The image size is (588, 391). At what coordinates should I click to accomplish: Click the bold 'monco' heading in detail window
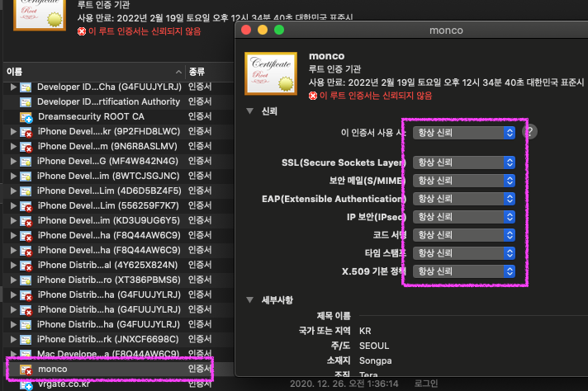[x=327, y=56]
